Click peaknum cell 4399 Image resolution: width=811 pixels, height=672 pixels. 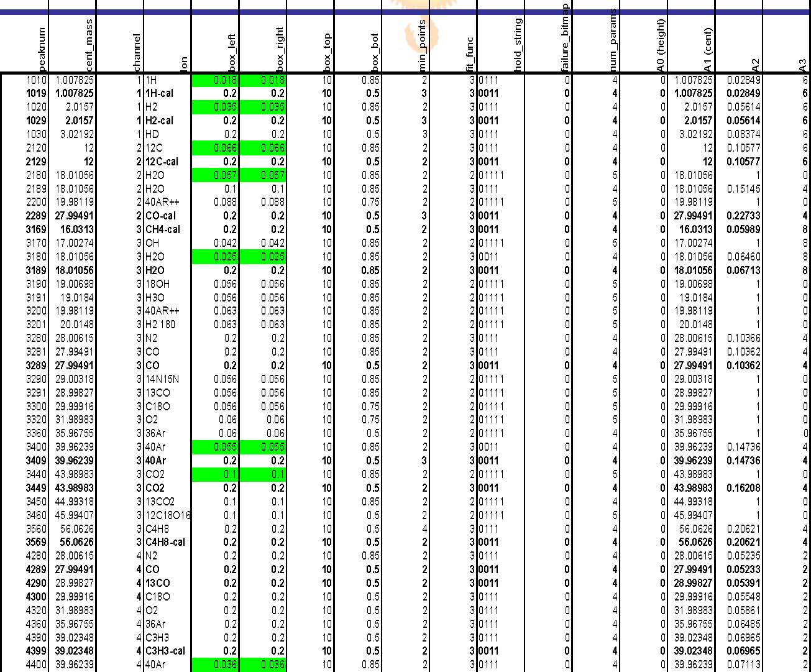pos(35,651)
